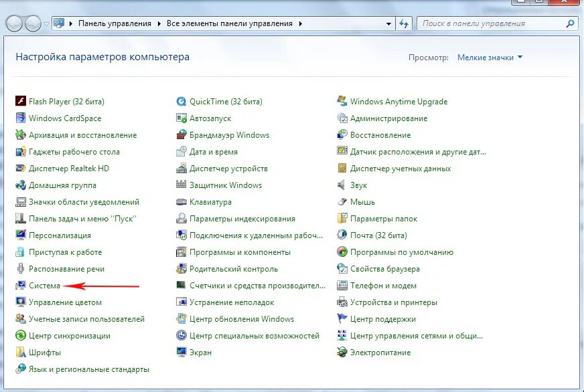Viewport: 584px width, 392px height.
Task: Open the Распознавание речи link
Action: tap(67, 269)
